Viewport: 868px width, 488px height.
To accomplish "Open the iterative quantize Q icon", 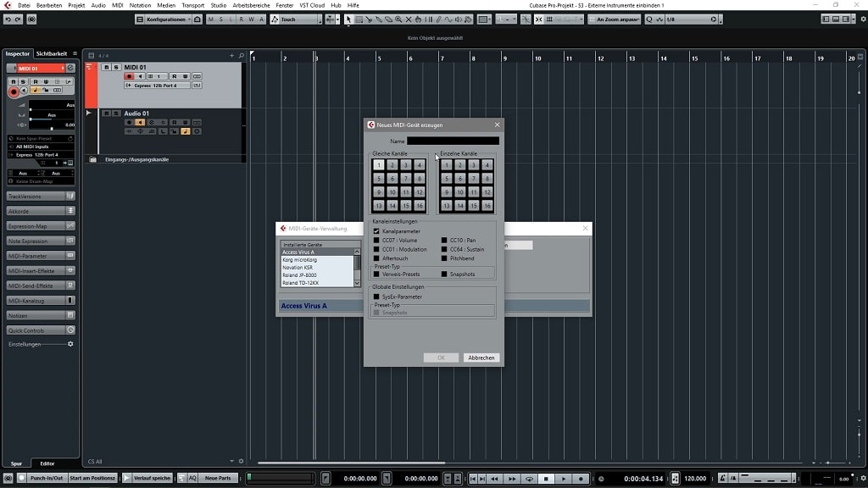I will (x=649, y=19).
